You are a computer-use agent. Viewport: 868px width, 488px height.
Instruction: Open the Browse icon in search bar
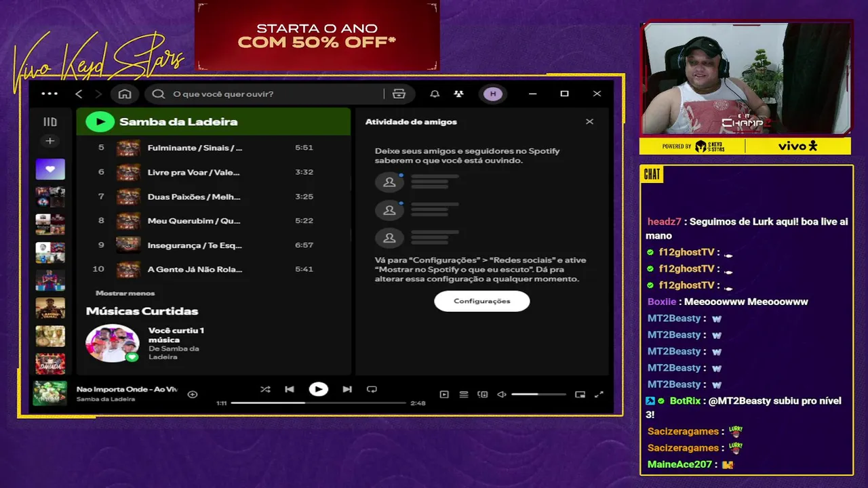[399, 94]
